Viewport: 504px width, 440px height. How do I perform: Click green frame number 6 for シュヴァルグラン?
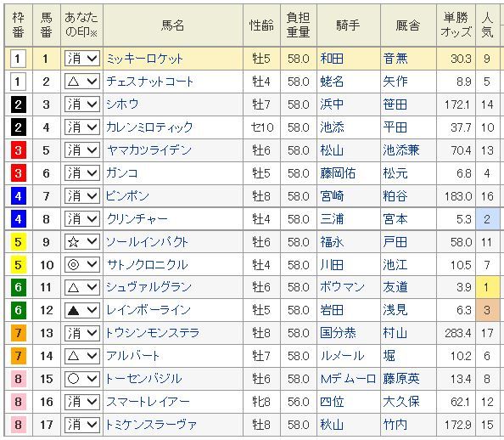pyautogui.click(x=19, y=287)
